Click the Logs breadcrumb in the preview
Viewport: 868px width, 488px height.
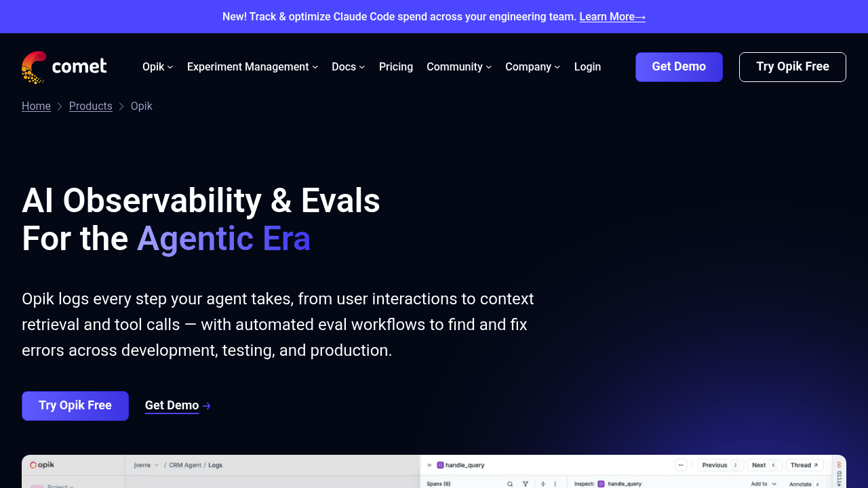[x=216, y=465]
